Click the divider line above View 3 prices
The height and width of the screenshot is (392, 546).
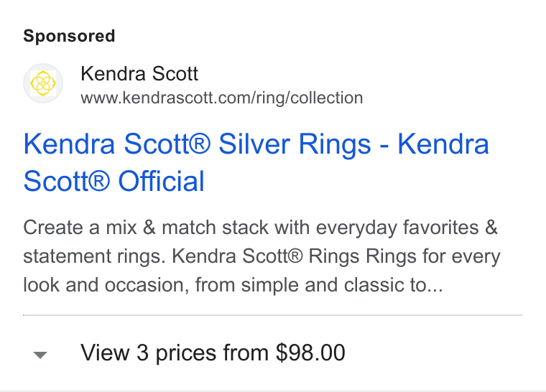(x=273, y=315)
